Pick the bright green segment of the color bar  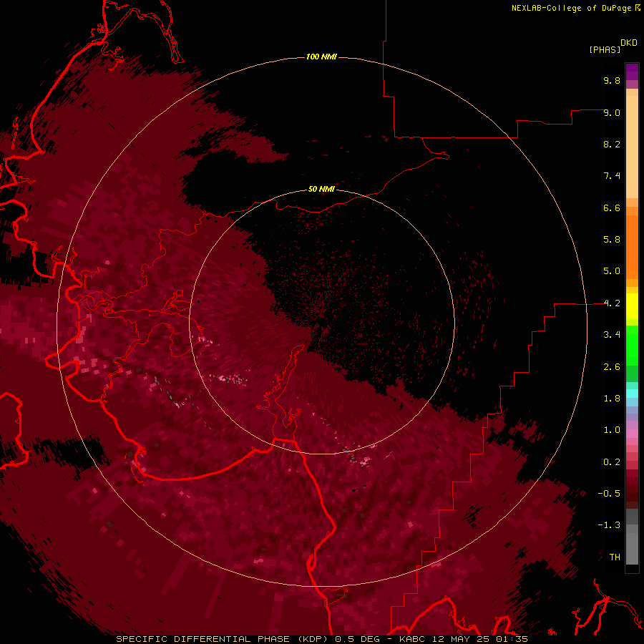click(632, 345)
